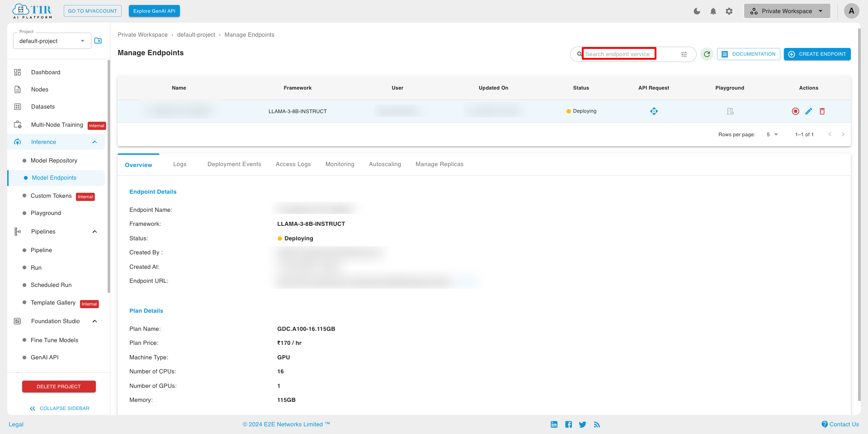Go to previous page of endpoints
This screenshot has height=434, width=868.
tap(830, 134)
